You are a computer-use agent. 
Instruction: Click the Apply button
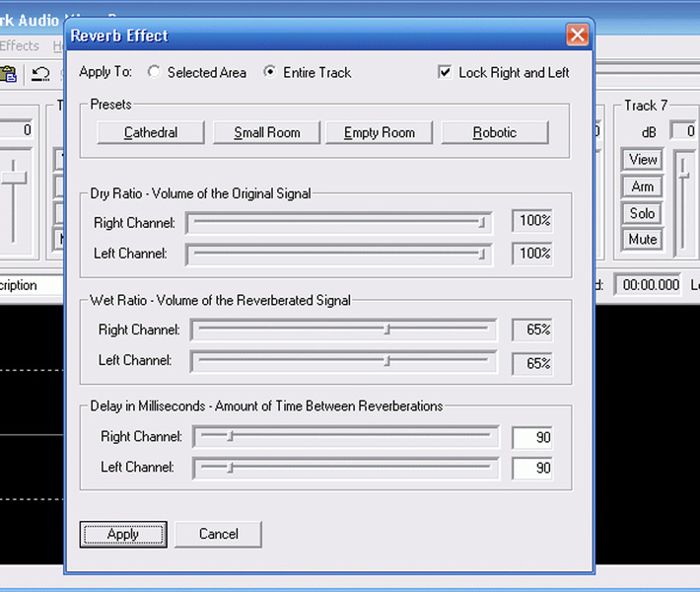[123, 534]
